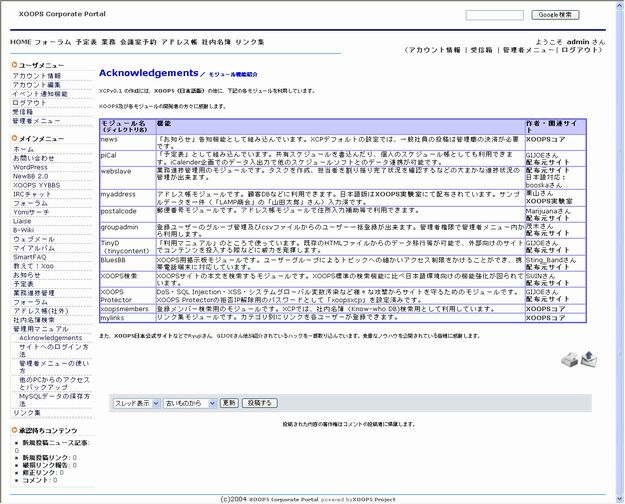Open MySQLデータの保存方法 submenu item
Image resolution: width=625 pixels, height=504 pixels.
(x=55, y=400)
